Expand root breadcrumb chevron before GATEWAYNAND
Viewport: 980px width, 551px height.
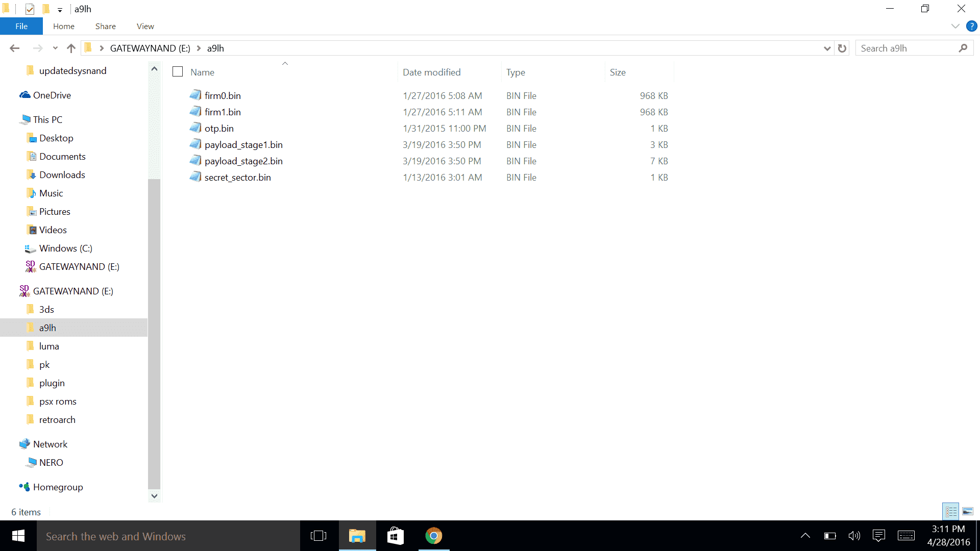pyautogui.click(x=102, y=48)
